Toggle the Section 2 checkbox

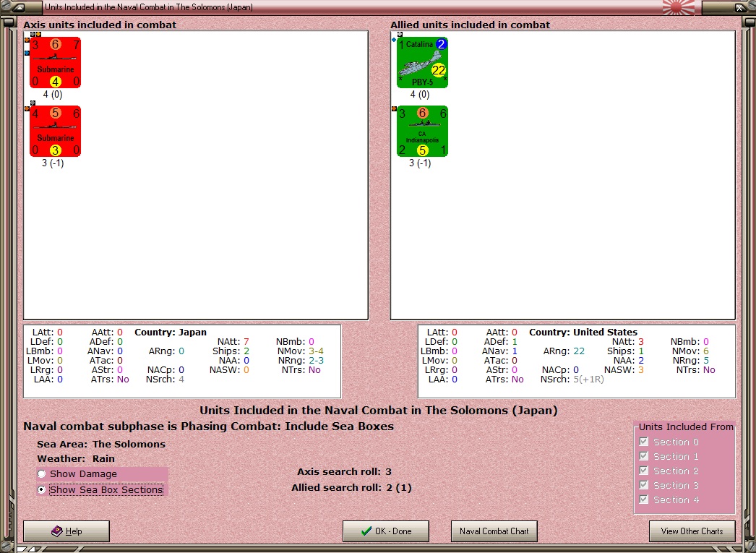[x=644, y=471]
